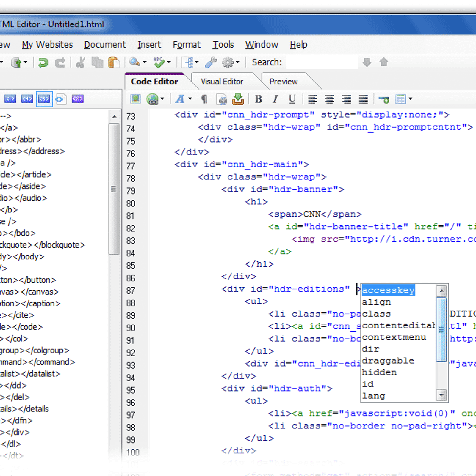
Task: Click the publish/upload document icon
Action: (16, 62)
